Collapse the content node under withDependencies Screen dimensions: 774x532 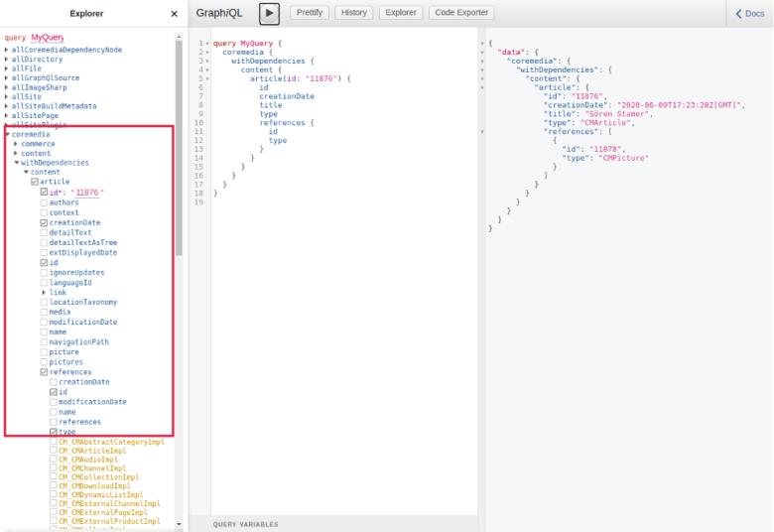pos(26,172)
